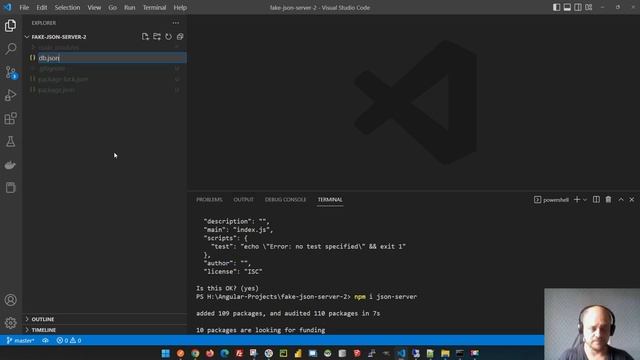Open the Run and Debug view
Viewport: 640px width, 360px height.
click(11, 95)
